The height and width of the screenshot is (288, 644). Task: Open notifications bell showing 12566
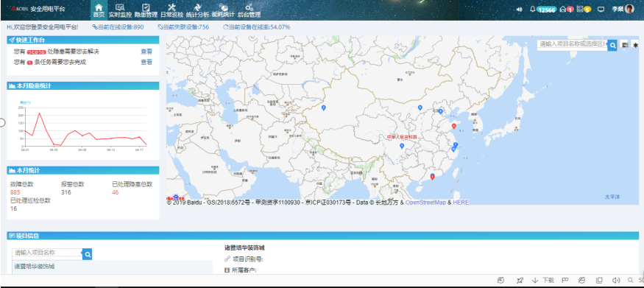point(543,10)
